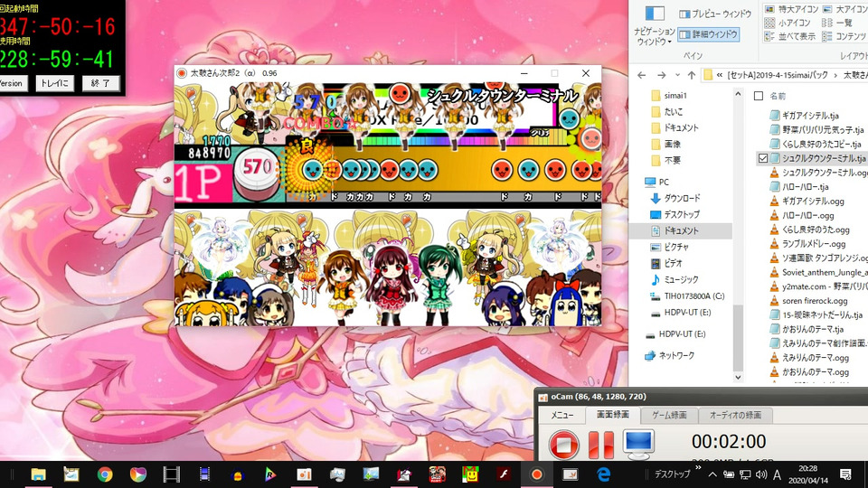868x488 pixels.
Task: Select the えみりんのテーマ.ogg file
Action: pyautogui.click(x=816, y=358)
